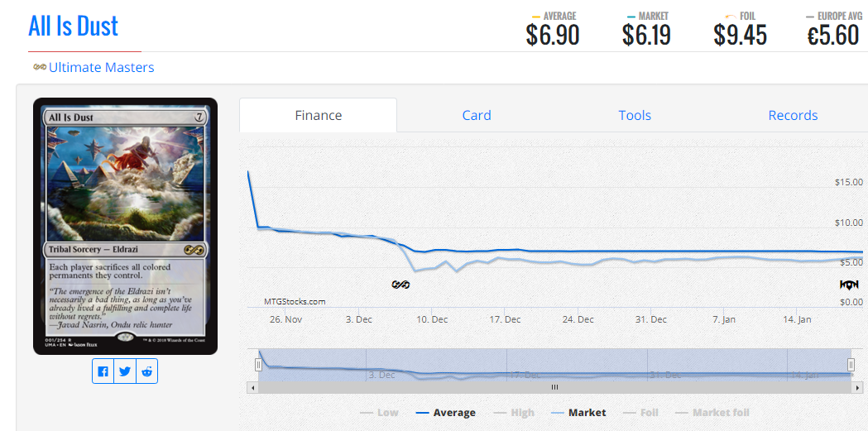
Task: Open the Ultimate Masters set link
Action: click(101, 68)
